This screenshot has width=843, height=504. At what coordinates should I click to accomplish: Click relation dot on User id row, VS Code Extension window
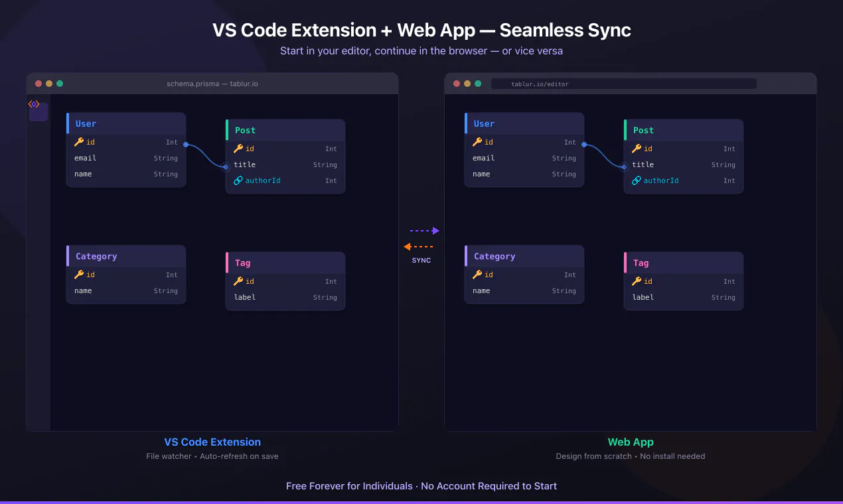pyautogui.click(x=186, y=144)
